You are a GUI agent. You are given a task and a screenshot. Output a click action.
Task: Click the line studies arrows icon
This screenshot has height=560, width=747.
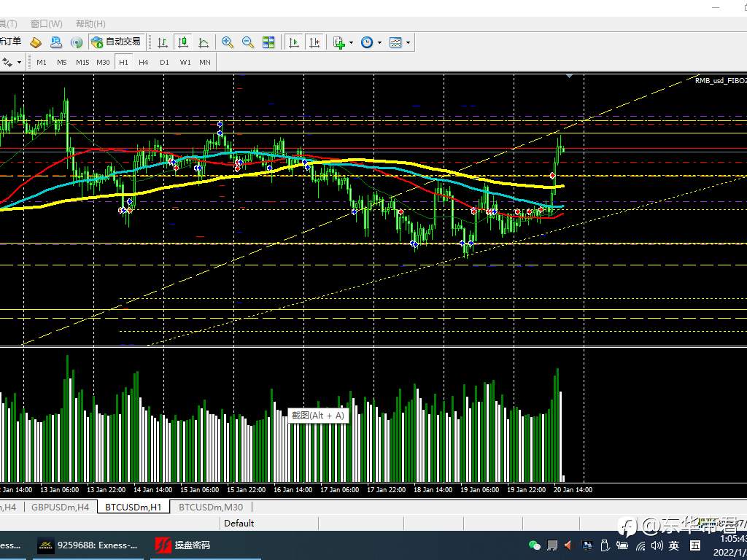pos(7,63)
